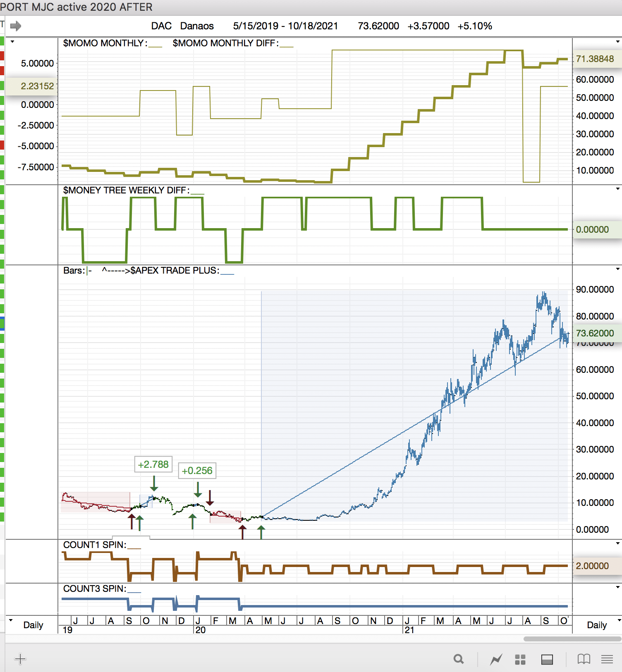The height and width of the screenshot is (672, 622).
Task: Open the dropdown arrow beside left Daily label
Action: pos(11,620)
